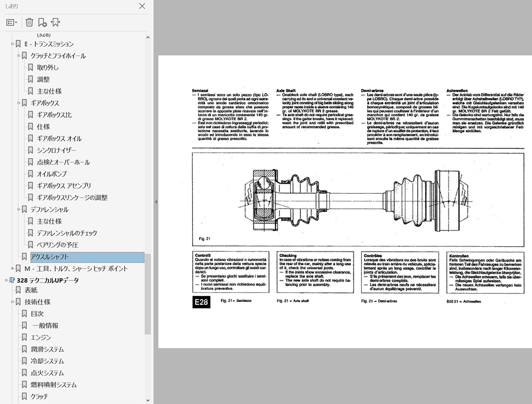The height and width of the screenshot is (404, 532).
Task: Collapse the クラッチとフライホイール node
Action: click(18, 56)
